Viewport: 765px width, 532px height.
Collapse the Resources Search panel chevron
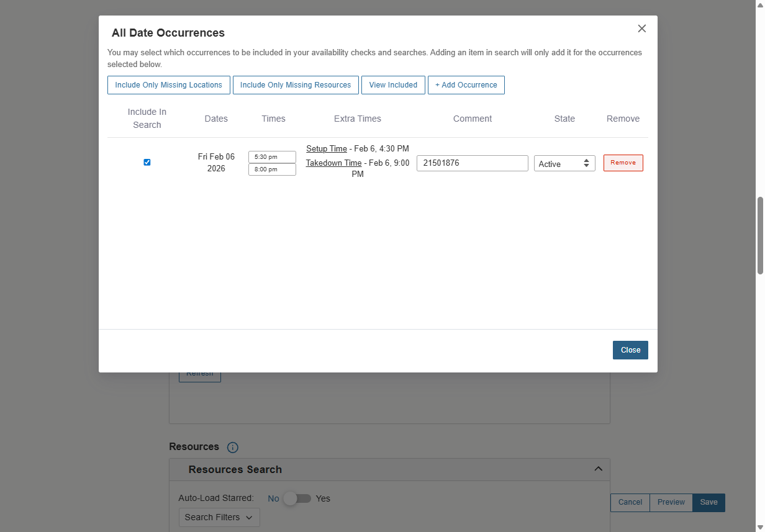coord(598,469)
